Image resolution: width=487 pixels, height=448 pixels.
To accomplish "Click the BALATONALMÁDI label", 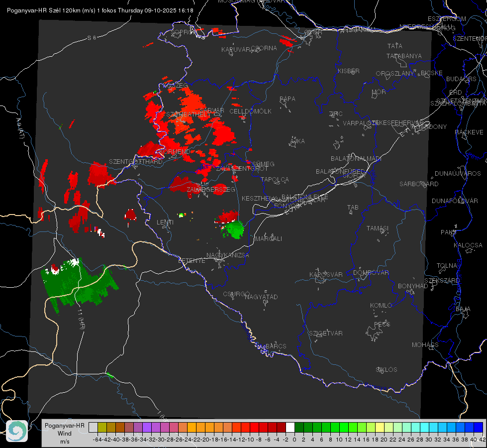I will coord(356,159).
